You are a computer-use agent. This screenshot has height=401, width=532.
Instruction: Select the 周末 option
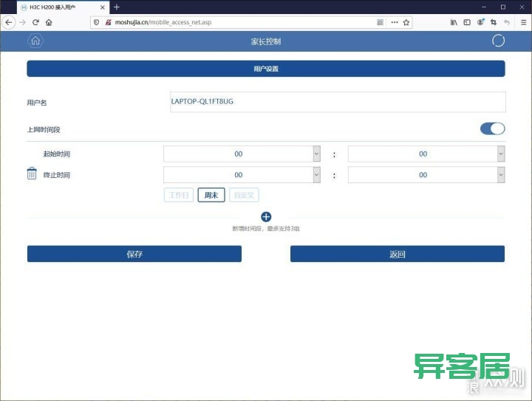[x=211, y=195]
